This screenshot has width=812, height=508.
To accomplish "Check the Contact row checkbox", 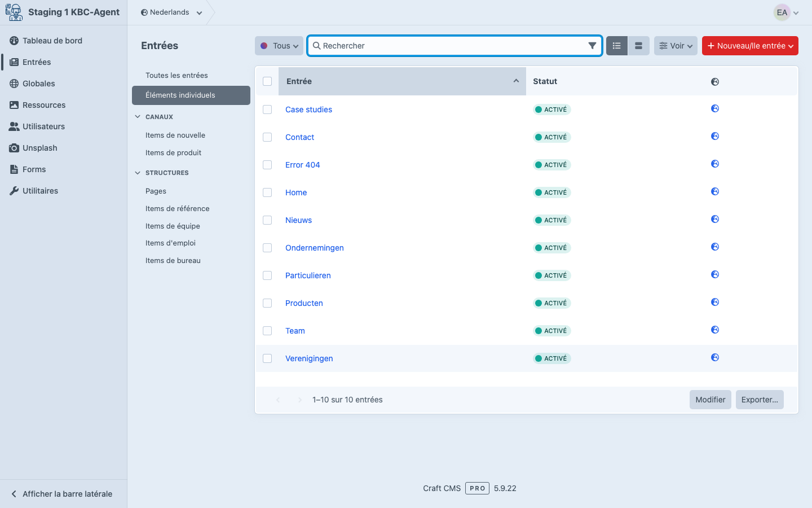I will click(x=267, y=137).
